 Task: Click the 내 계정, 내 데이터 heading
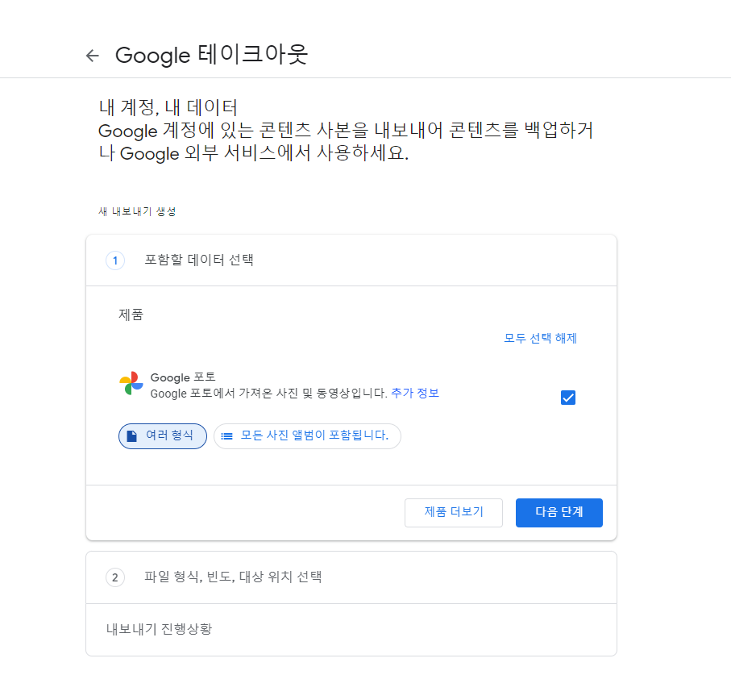[168, 108]
